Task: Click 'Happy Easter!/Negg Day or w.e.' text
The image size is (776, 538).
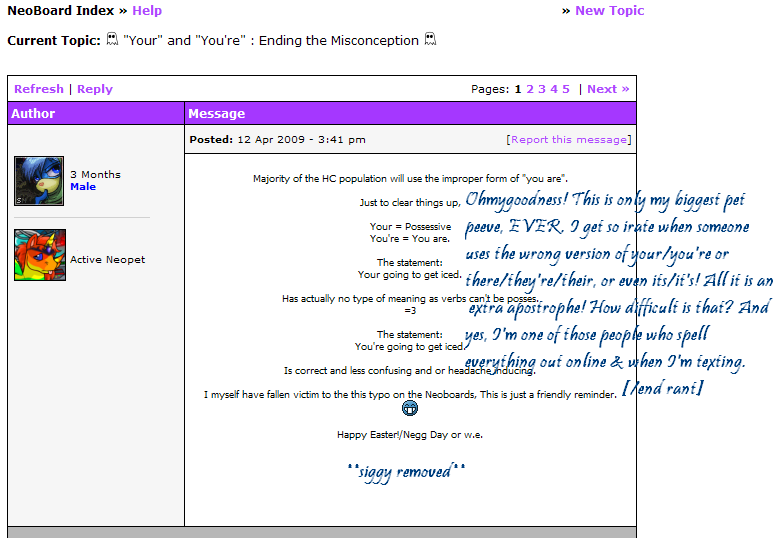Action: (x=410, y=435)
